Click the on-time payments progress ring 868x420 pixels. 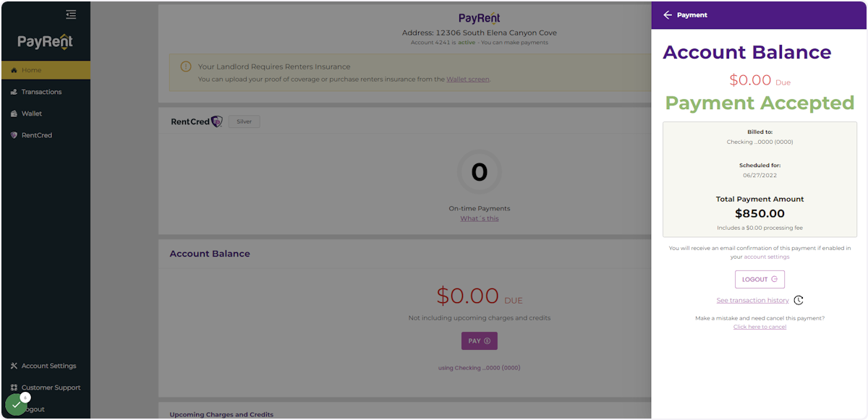pos(480,172)
